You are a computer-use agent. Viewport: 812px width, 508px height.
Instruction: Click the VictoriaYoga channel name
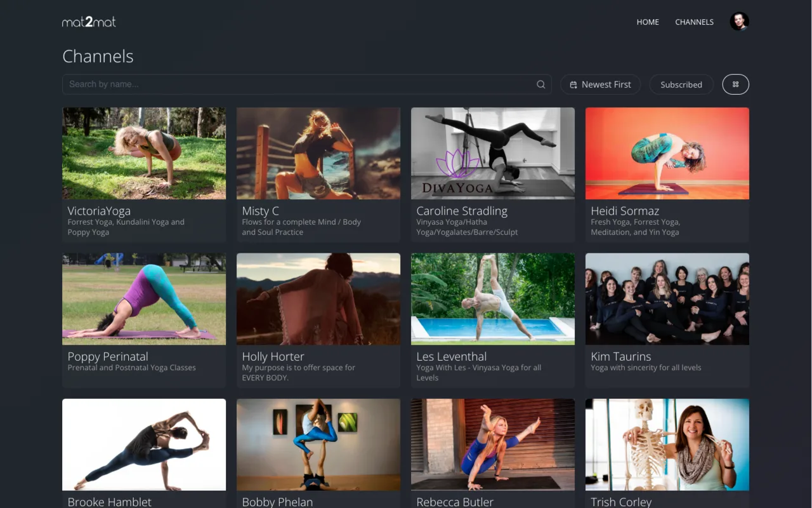99,211
